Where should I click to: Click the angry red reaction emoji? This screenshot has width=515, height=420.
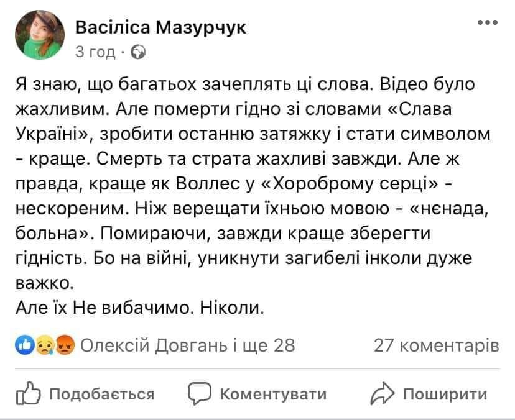pos(64,345)
